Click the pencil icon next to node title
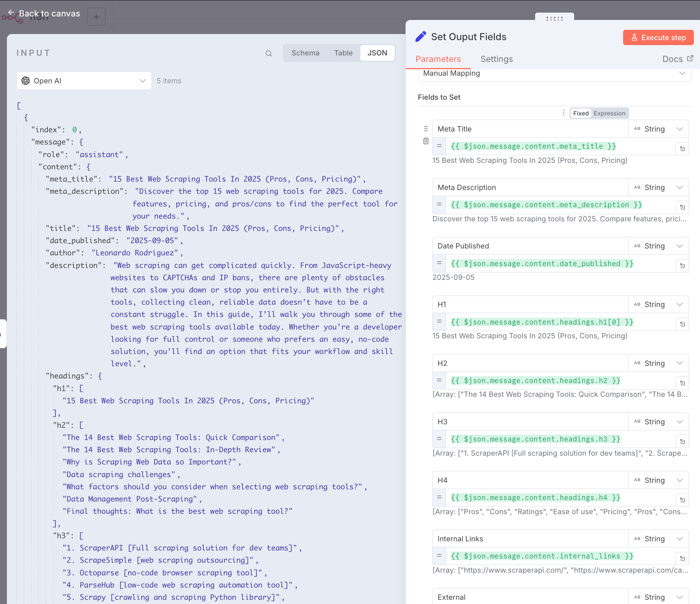The image size is (700, 604). pos(421,37)
